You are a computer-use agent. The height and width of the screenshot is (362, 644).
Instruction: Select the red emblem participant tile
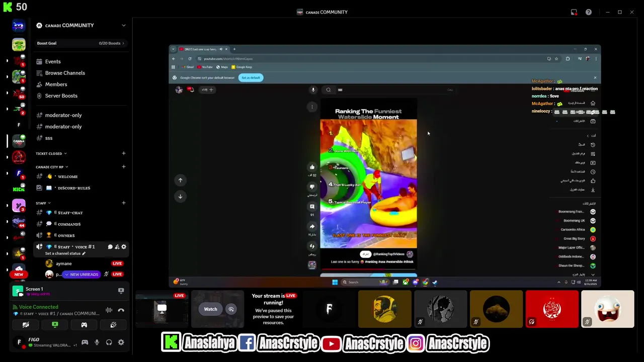552,309
